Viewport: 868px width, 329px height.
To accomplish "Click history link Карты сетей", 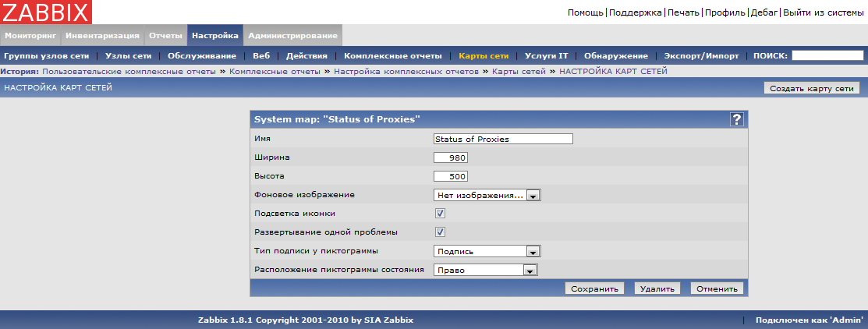I will [519, 72].
